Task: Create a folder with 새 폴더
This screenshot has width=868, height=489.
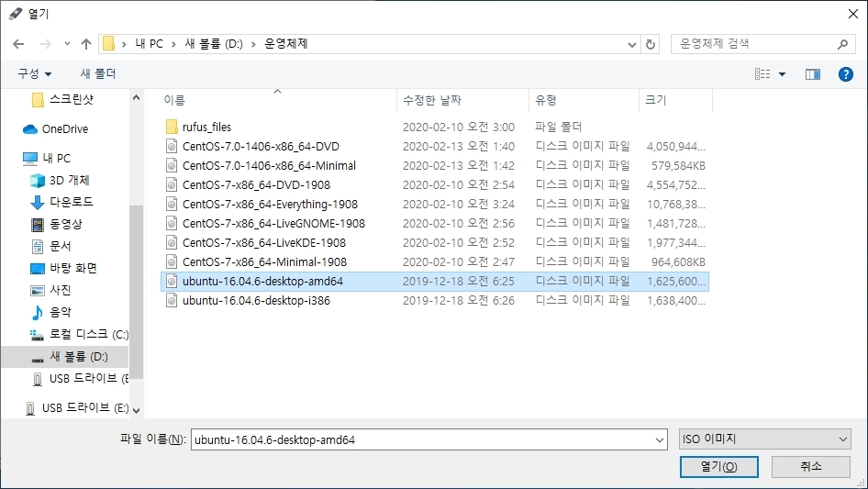Action: [98, 73]
